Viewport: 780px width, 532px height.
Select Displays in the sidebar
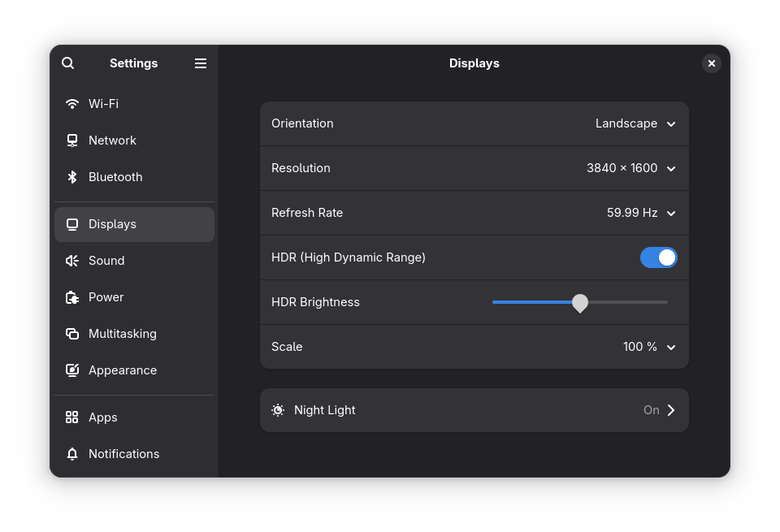(112, 223)
